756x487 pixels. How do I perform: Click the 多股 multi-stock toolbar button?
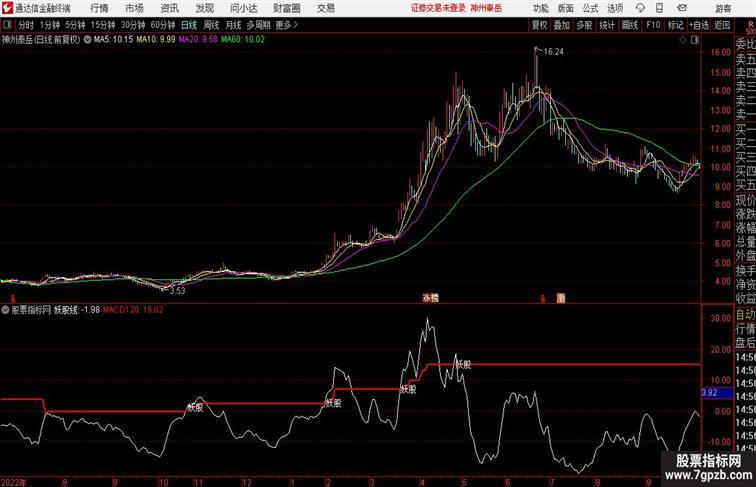click(584, 25)
